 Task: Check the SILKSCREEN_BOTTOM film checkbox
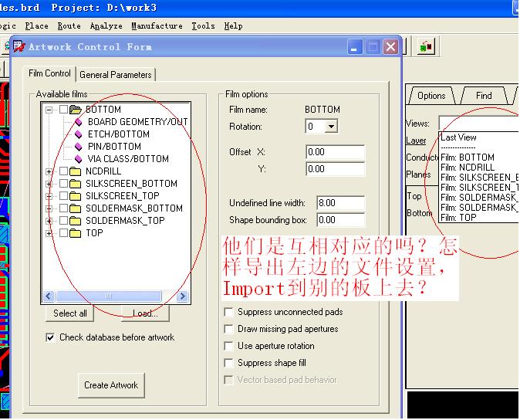tap(64, 184)
